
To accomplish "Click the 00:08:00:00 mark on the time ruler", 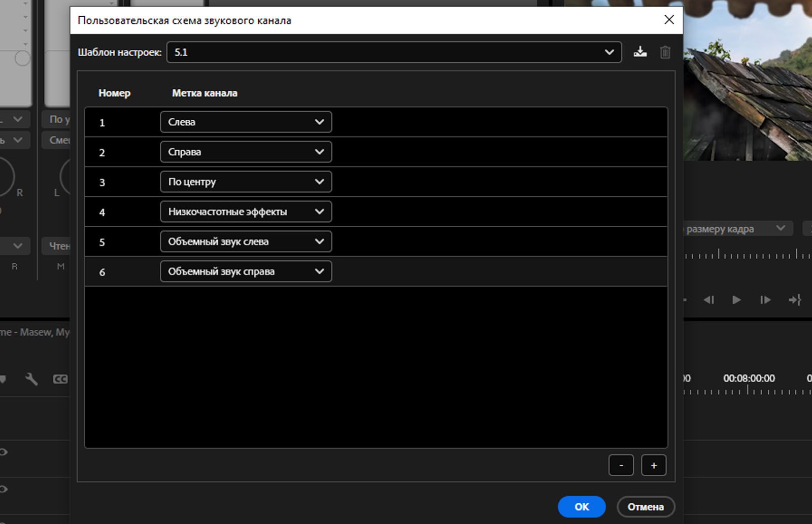I will coord(749,378).
